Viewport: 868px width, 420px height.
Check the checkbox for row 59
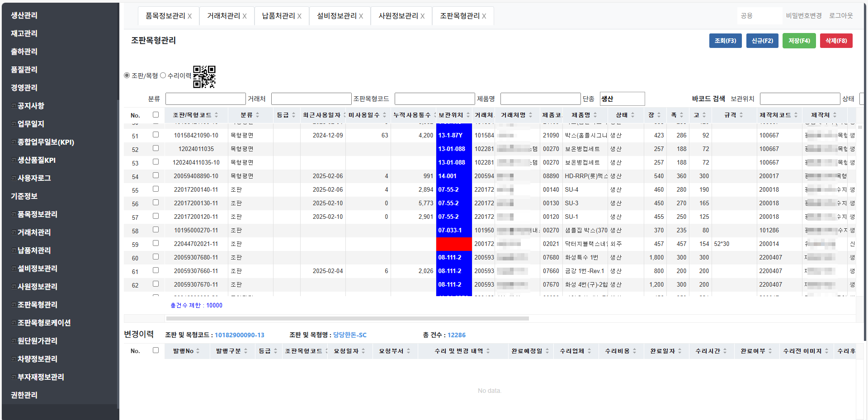pyautogui.click(x=156, y=243)
